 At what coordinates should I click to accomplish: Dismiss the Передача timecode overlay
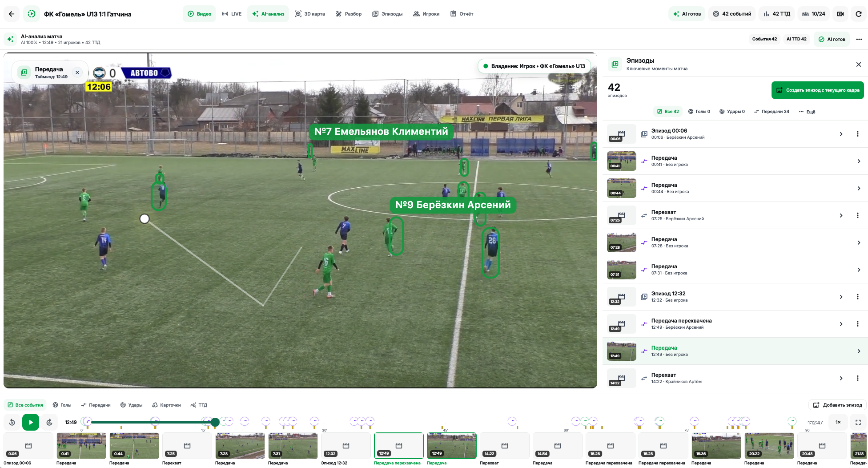[x=77, y=73]
